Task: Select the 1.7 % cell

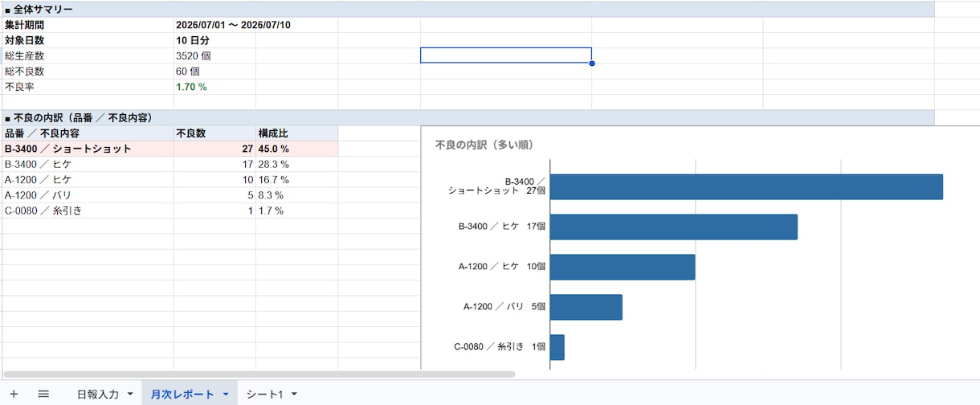Action: point(297,211)
